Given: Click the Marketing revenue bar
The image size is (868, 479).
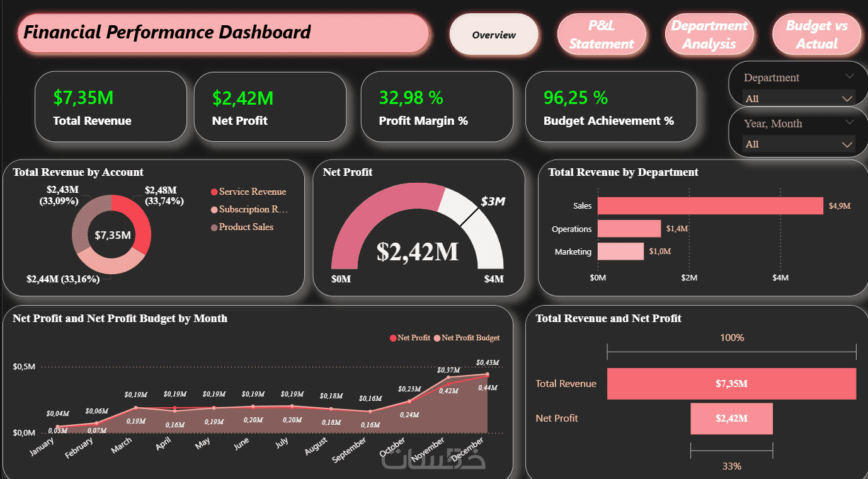Looking at the screenshot, I should point(620,251).
